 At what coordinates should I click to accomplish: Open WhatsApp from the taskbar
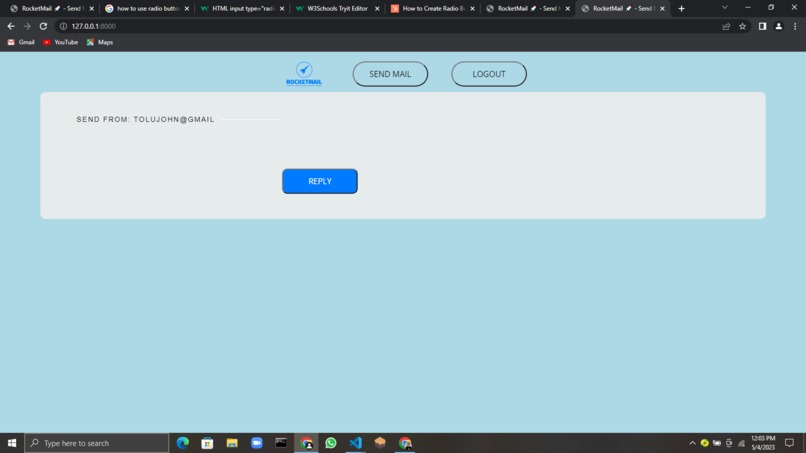pyautogui.click(x=331, y=443)
